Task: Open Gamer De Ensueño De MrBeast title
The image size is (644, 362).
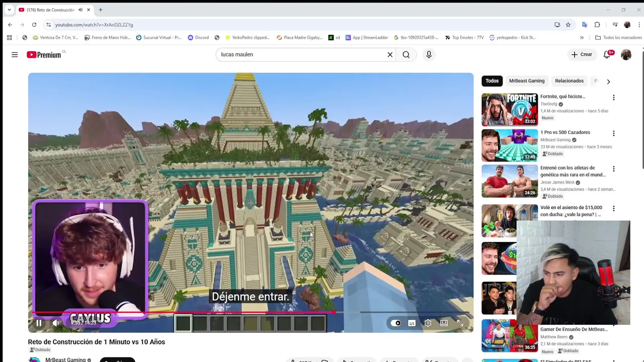Action: click(574, 329)
